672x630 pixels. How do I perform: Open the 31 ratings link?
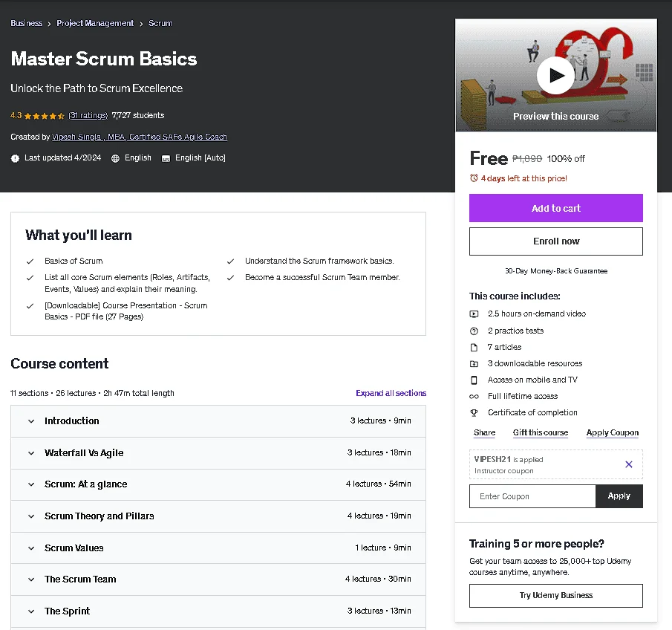[x=88, y=115]
